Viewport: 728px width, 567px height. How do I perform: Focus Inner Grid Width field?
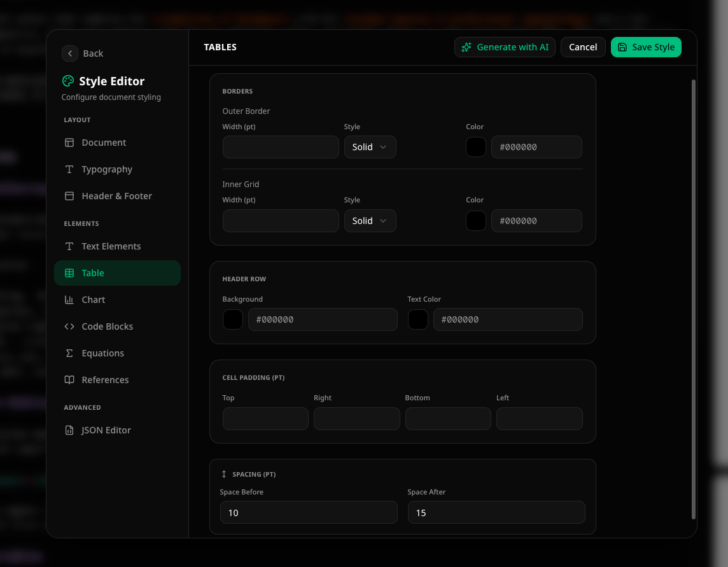click(281, 221)
